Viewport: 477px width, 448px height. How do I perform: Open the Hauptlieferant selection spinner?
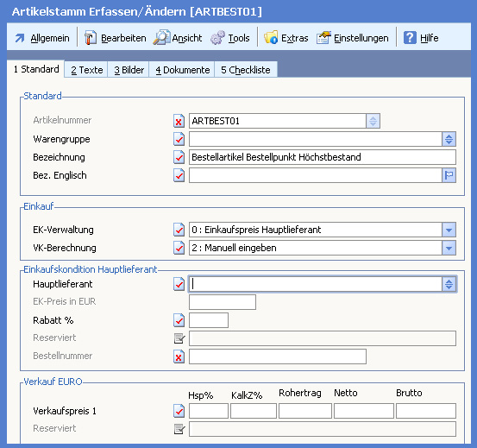[449, 284]
